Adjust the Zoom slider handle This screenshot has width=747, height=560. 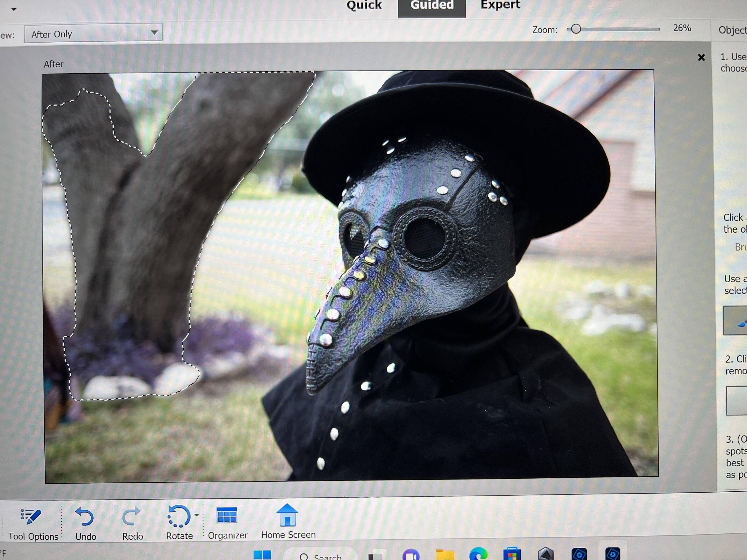pos(576,29)
